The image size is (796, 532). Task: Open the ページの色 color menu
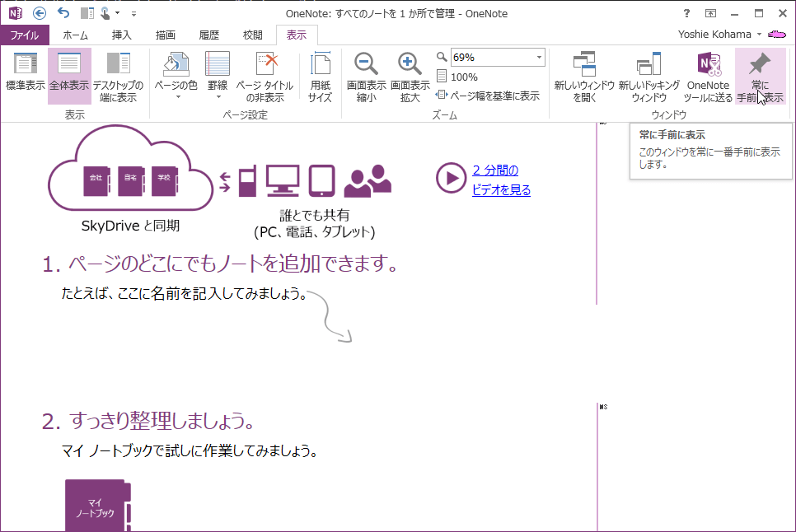click(176, 76)
